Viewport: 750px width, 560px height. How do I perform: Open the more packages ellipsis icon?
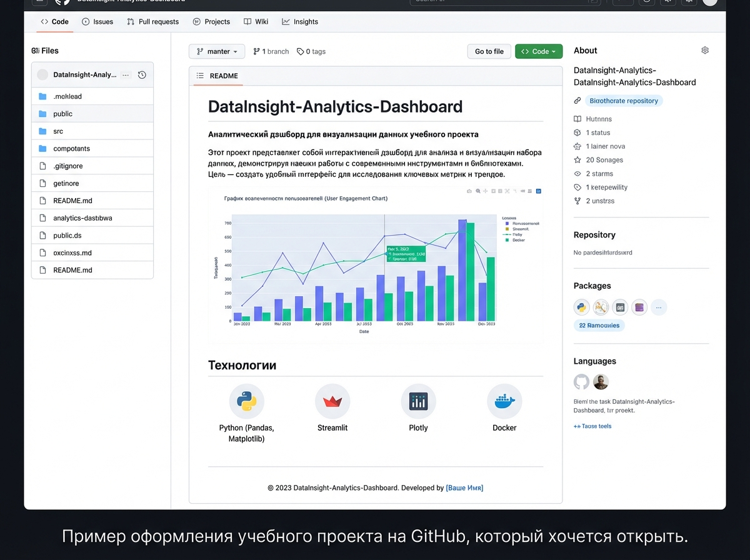pyautogui.click(x=659, y=307)
